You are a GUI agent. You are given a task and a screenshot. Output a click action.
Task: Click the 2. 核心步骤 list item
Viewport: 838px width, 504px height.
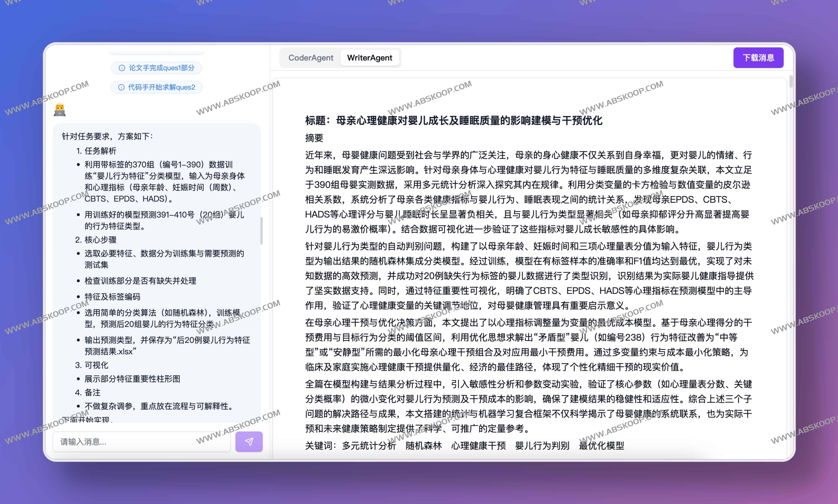(x=96, y=240)
